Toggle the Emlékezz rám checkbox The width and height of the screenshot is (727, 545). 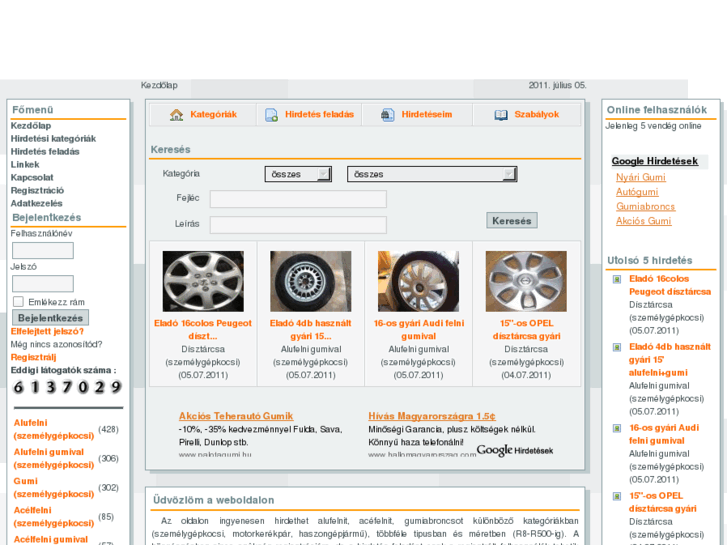[x=18, y=301]
